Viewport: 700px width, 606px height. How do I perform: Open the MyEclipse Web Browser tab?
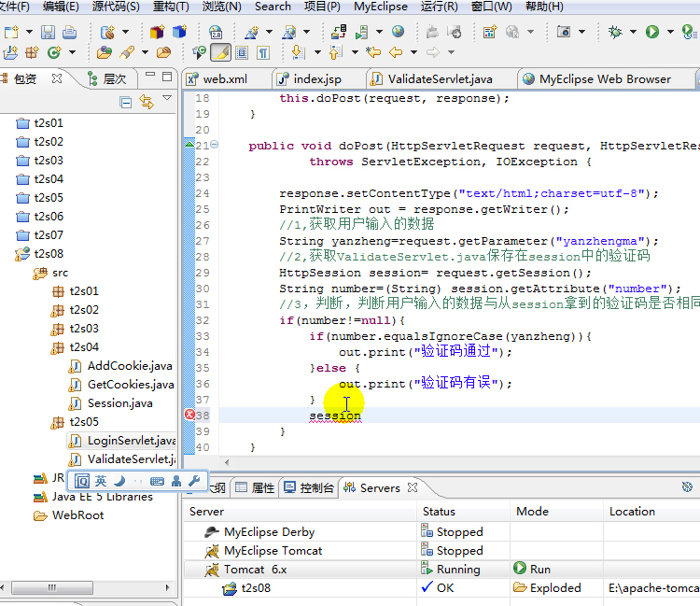(597, 79)
